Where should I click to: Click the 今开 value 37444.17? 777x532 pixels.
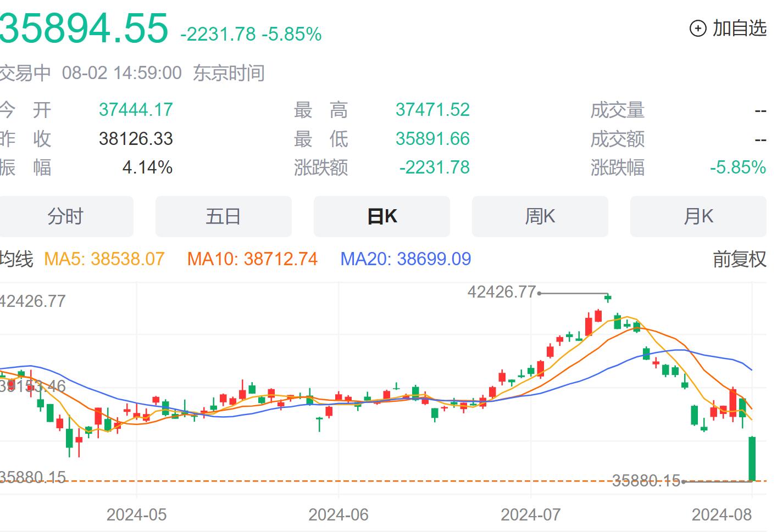136,110
